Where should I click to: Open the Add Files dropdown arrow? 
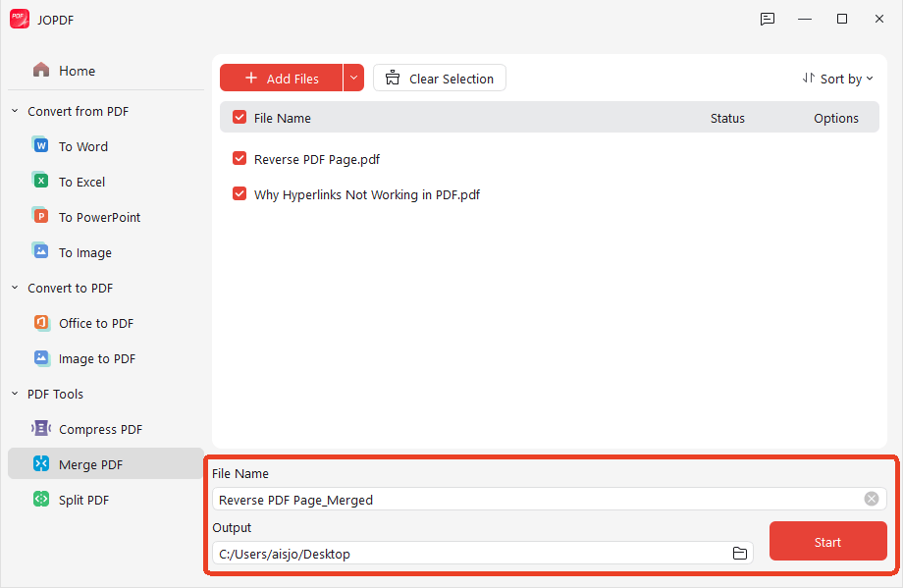[x=353, y=78]
